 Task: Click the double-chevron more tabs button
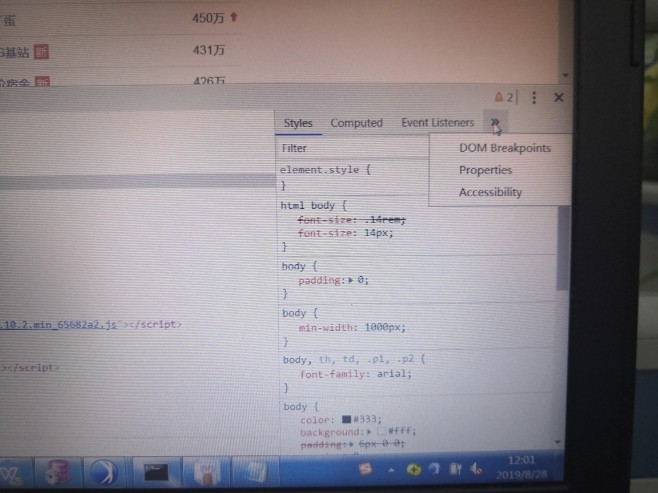click(x=495, y=122)
